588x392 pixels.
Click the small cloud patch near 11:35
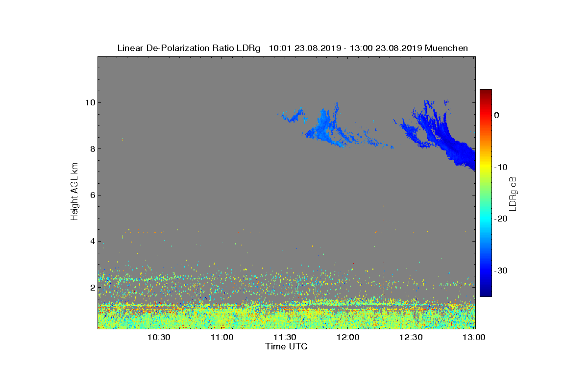coord(293,116)
